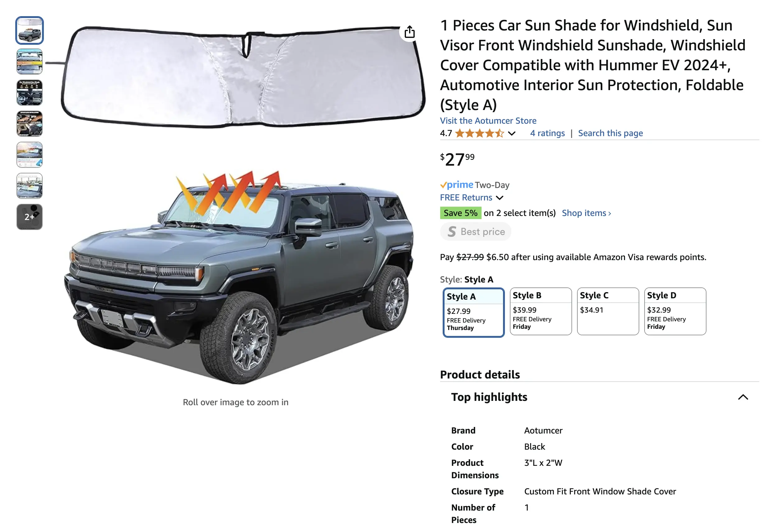Choose the Style B option
Image resolution: width=769 pixels, height=532 pixels.
[x=540, y=311]
